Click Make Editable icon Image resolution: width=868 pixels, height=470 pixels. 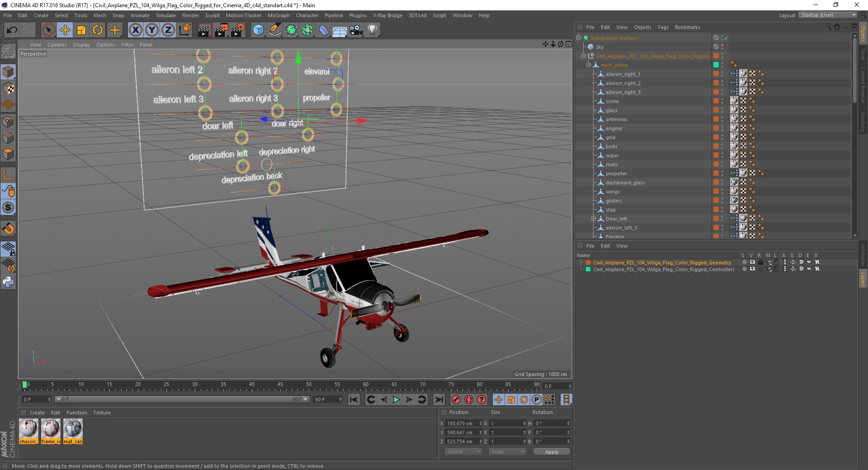click(x=8, y=52)
